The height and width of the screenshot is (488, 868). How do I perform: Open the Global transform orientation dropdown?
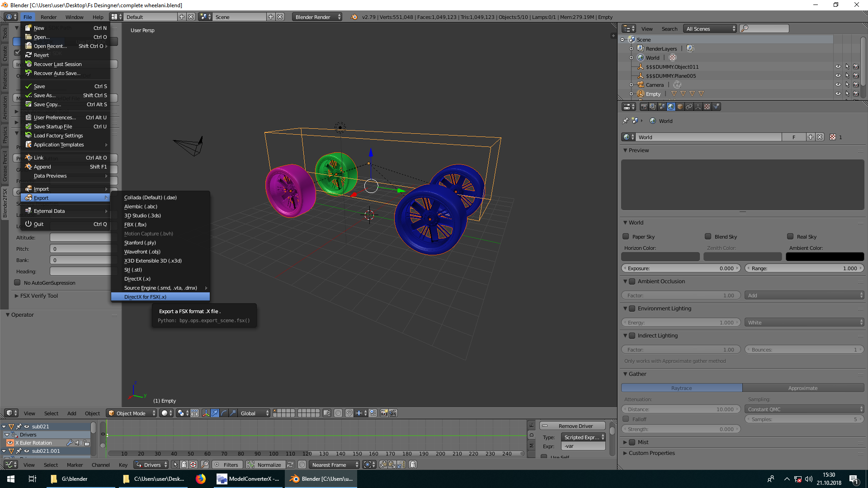tap(253, 413)
